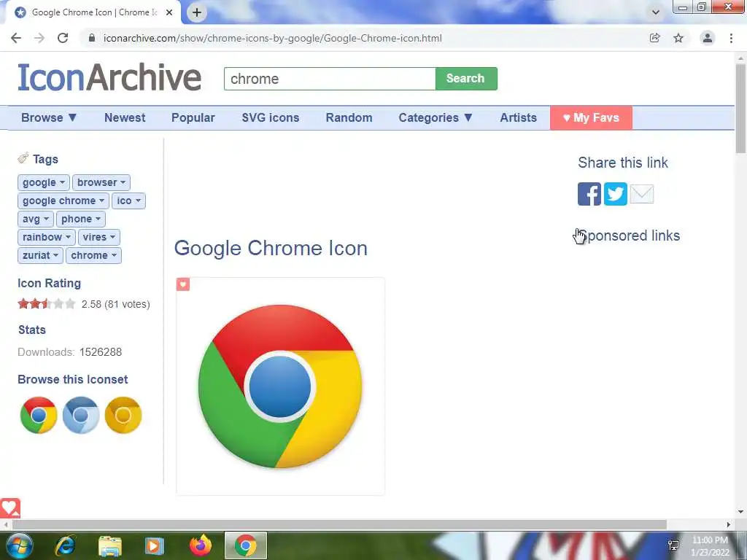
Task: Click the horizontal scrollbar thumb
Action: [x=339, y=525]
